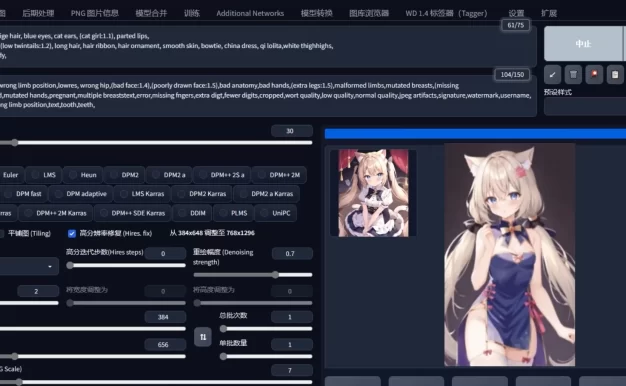The height and width of the screenshot is (386, 626).
Task: Toggle the Hires. fix checkbox
Action: (x=72, y=234)
